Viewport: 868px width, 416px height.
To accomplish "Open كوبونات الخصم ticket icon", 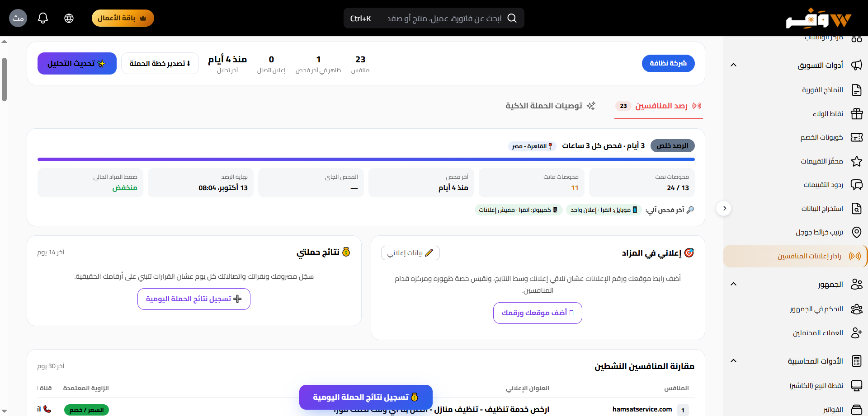I will (857, 137).
